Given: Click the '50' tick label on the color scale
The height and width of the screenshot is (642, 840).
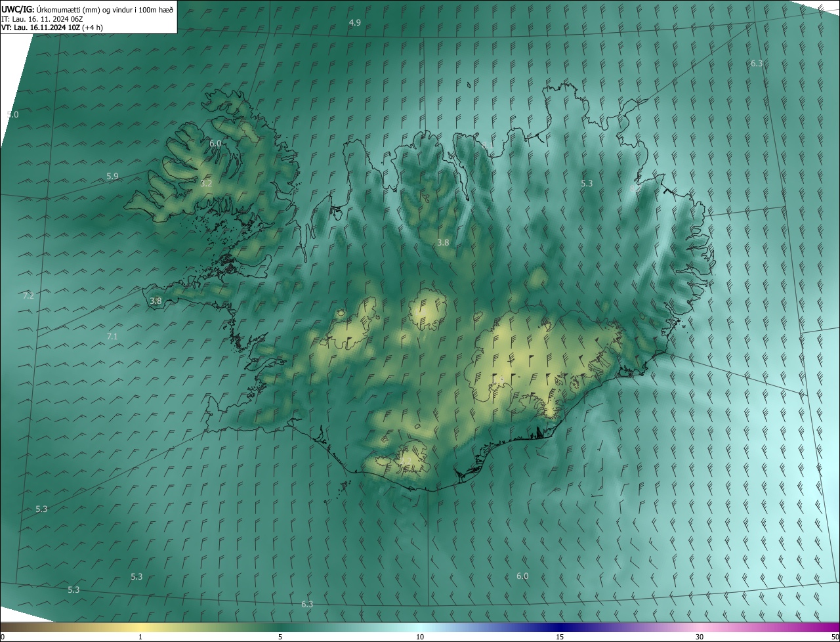Looking at the screenshot, I should tap(834, 637).
